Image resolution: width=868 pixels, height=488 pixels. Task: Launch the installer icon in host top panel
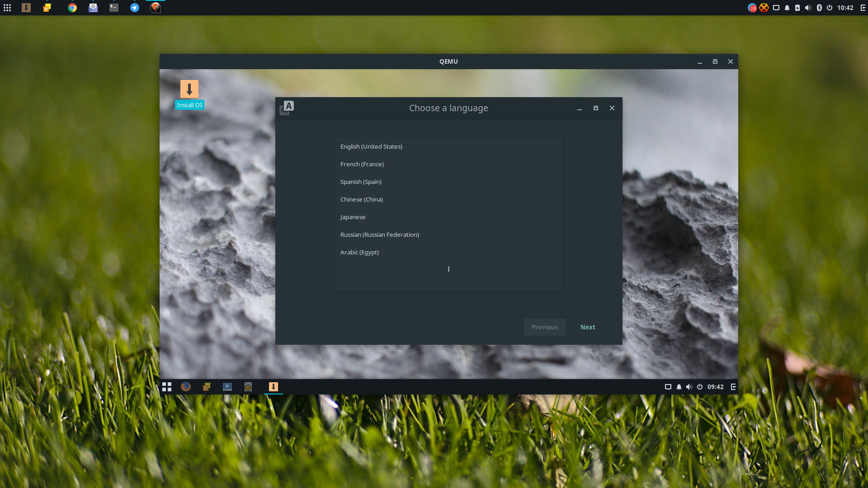(x=26, y=8)
